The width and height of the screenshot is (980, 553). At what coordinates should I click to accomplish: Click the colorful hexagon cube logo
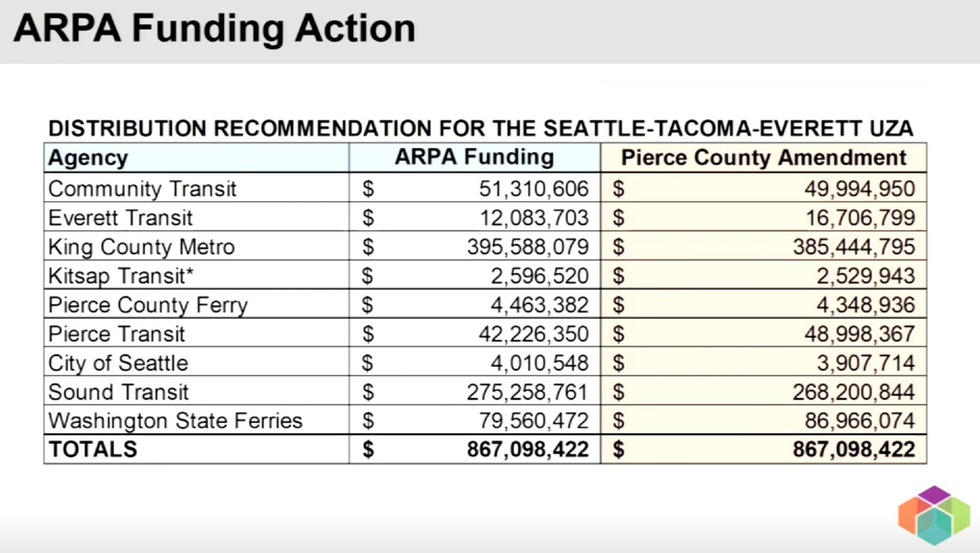pos(934,515)
